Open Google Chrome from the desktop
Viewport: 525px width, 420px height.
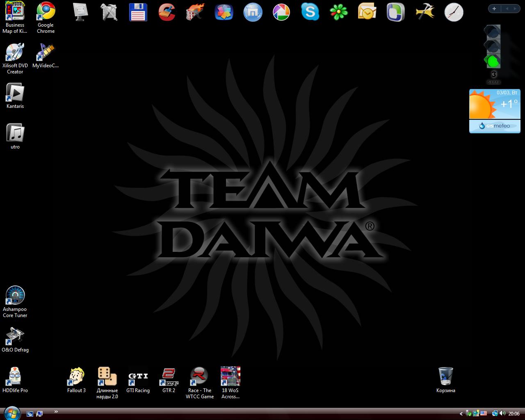click(x=46, y=12)
